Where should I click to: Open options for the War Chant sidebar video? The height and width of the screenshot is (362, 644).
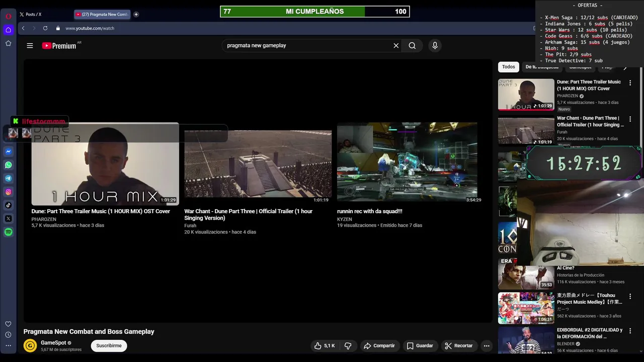pyautogui.click(x=630, y=119)
